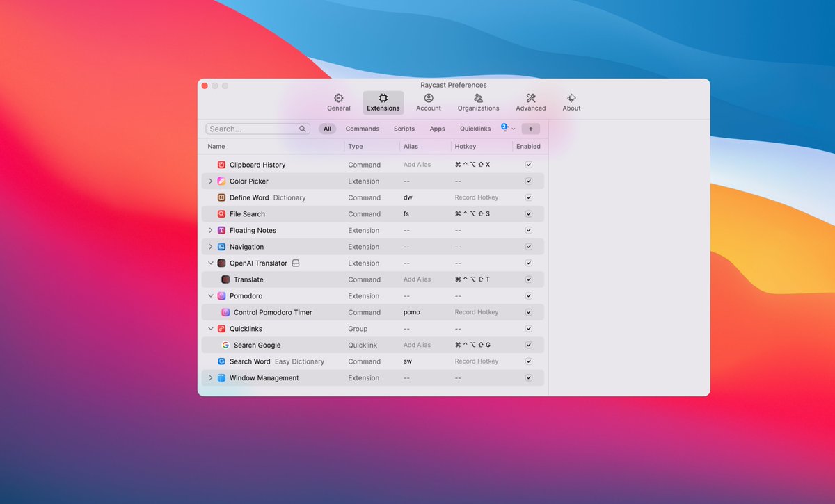Collapse the OpenAI Translator extension
This screenshot has width=835, height=504.
(x=211, y=263)
